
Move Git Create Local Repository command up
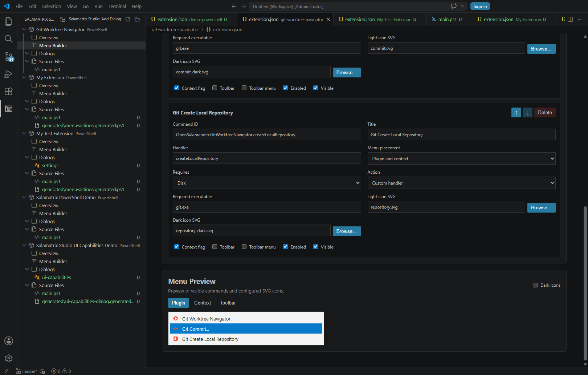coord(516,113)
